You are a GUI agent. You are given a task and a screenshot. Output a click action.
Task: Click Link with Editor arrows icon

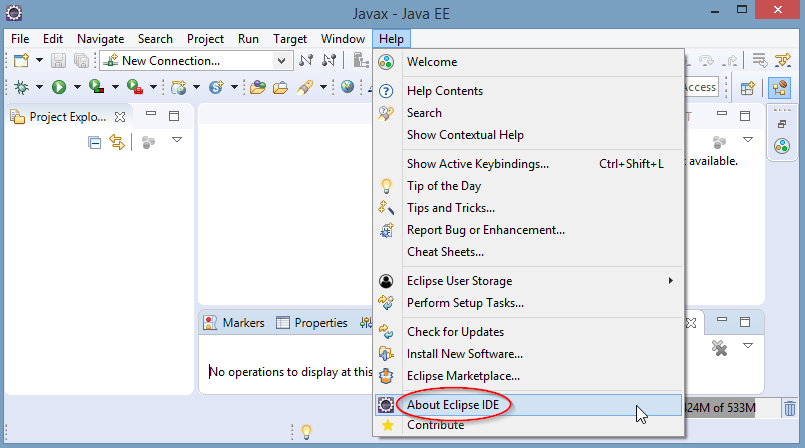pyautogui.click(x=117, y=143)
